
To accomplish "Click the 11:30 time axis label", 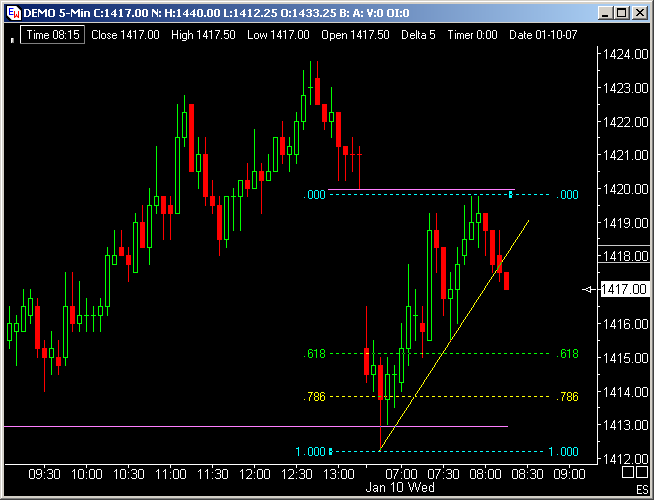I will click(x=212, y=474).
